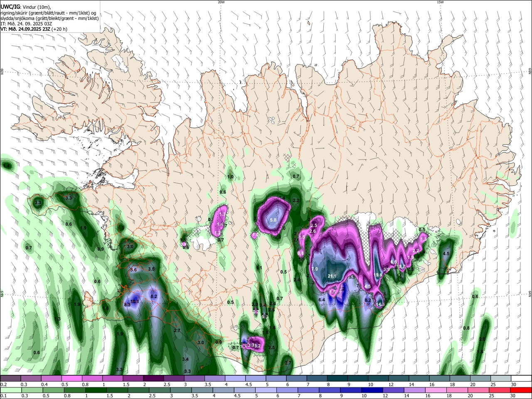Pick the 30 bright red swatch in lower legend

coord(521,390)
